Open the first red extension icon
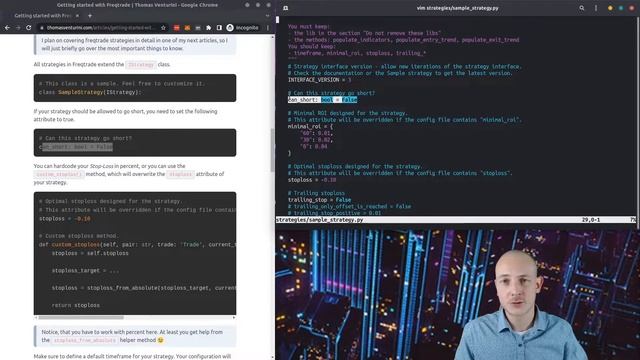Screen dimensions: 640x360 click(x=176, y=28)
